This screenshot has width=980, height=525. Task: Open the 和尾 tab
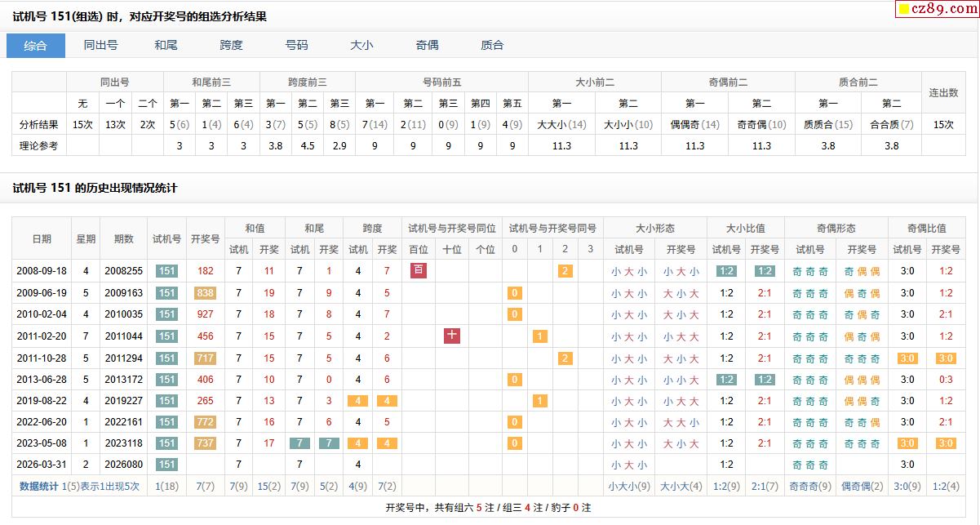click(166, 46)
